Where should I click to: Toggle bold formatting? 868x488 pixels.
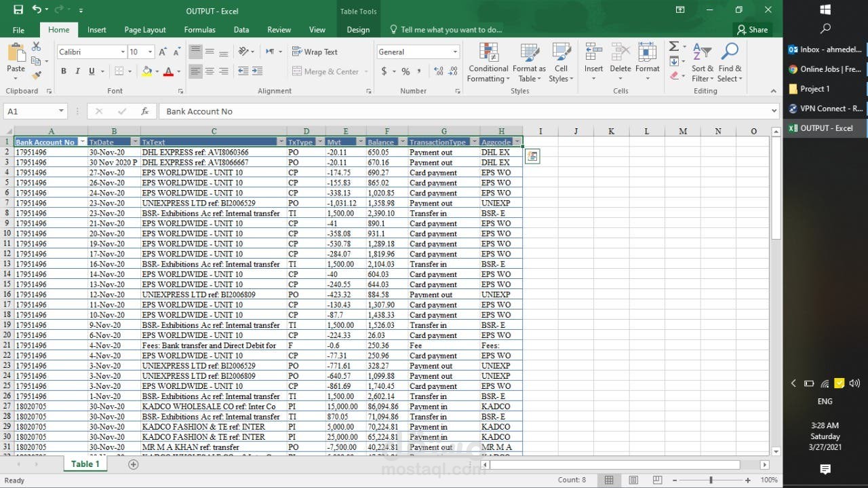point(64,71)
